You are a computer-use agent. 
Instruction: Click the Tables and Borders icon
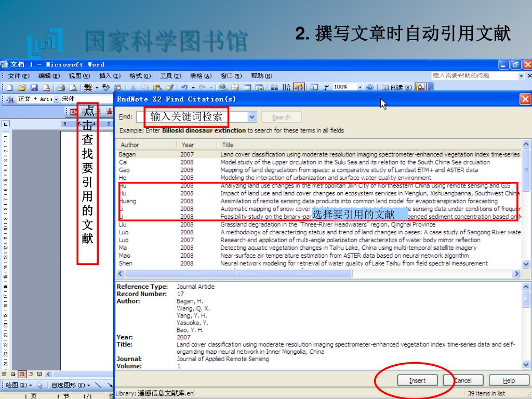235,87
